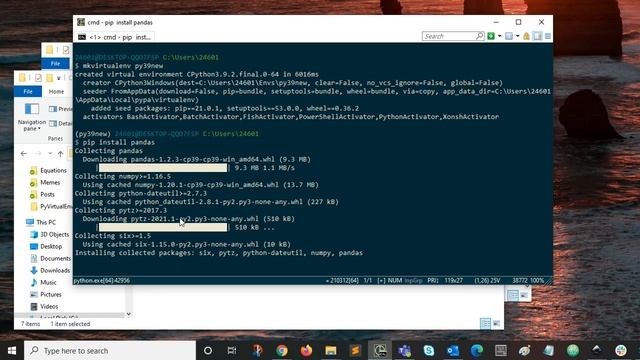Open quick access toolbar dropdown arrow
This screenshot has height=360, width=640.
click(x=59, y=78)
